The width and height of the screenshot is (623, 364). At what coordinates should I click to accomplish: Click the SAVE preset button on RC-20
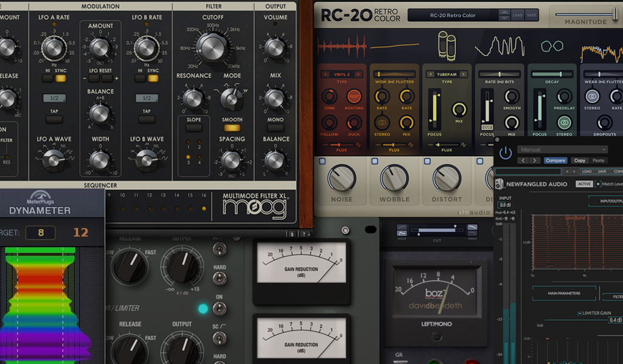tap(532, 14)
